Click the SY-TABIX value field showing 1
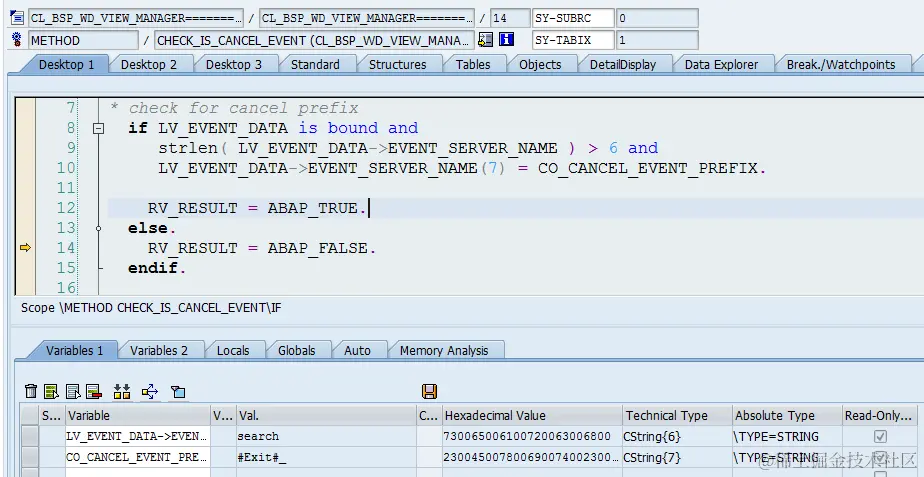This screenshot has height=477, width=924. pos(657,40)
